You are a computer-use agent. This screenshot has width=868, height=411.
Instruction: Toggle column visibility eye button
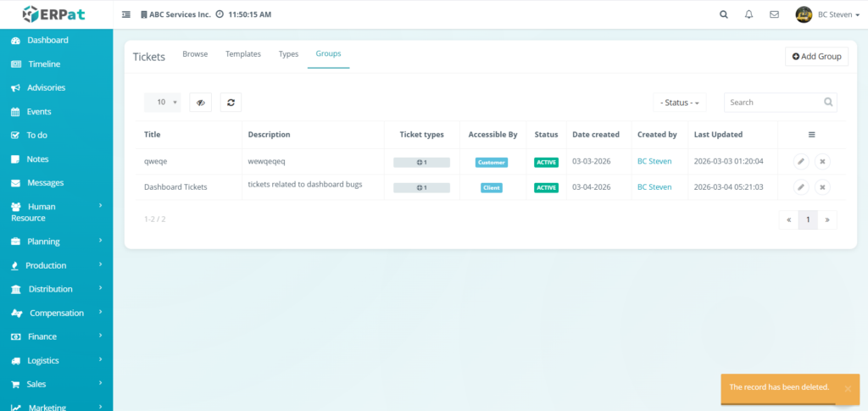pyautogui.click(x=200, y=103)
